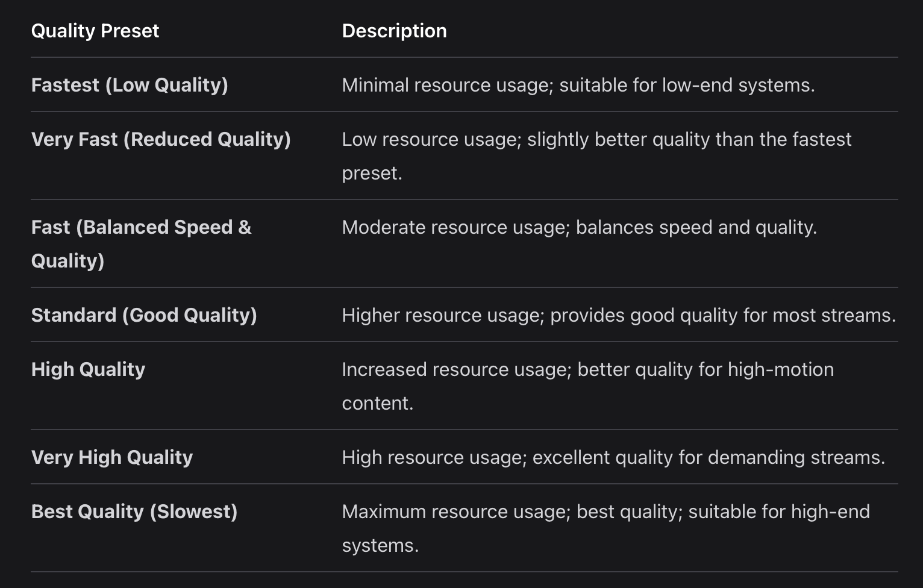This screenshot has height=588, width=923.
Task: Select the Fastest (Low Quality) preset cell
Action: tap(130, 85)
